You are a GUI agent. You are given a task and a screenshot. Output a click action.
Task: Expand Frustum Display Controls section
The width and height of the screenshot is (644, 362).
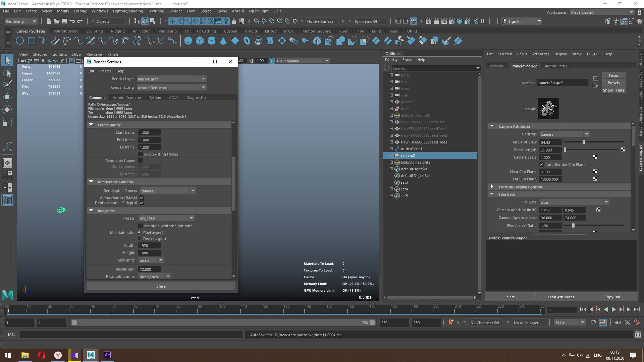492,187
